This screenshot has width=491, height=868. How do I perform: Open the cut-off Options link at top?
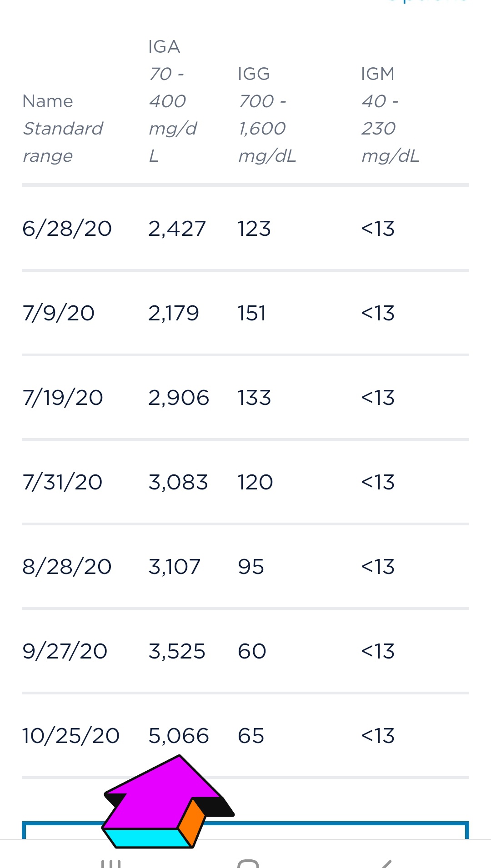(x=427, y=1)
